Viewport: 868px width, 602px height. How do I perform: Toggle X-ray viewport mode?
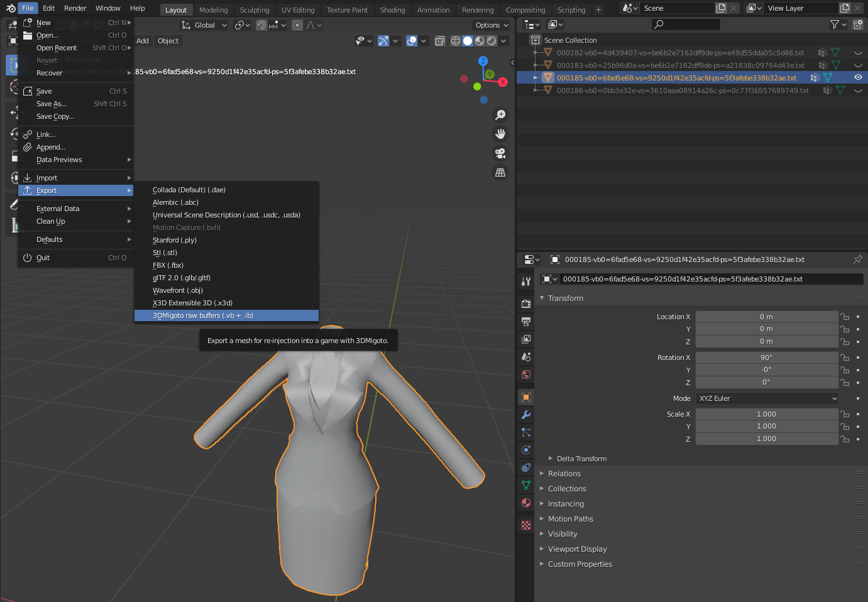click(440, 41)
